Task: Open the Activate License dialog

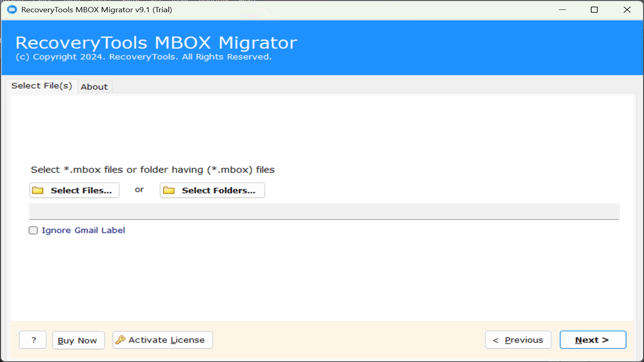Action: coord(163,340)
